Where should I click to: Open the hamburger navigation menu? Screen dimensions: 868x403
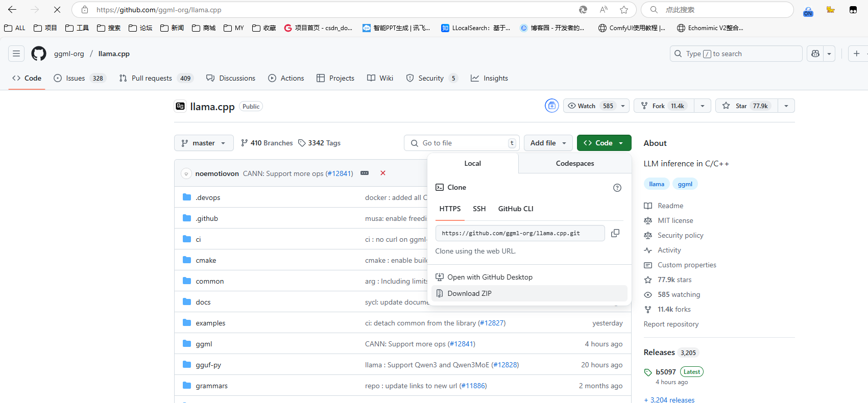16,54
